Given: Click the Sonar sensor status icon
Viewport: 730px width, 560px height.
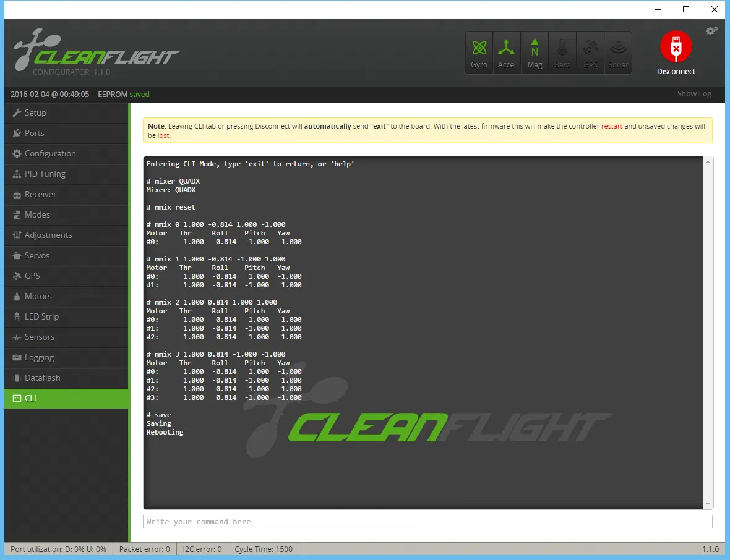Looking at the screenshot, I should (x=618, y=53).
